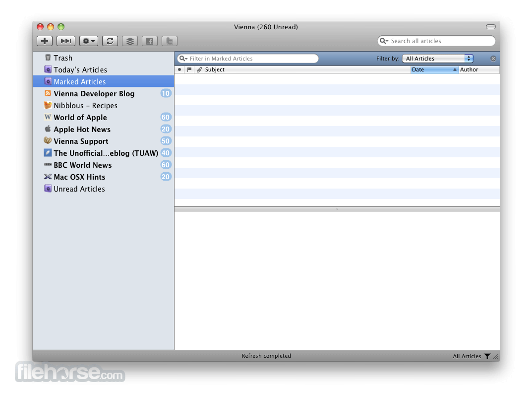Skip to next unread article button
Viewport: 532px width, 397px height.
(66, 41)
